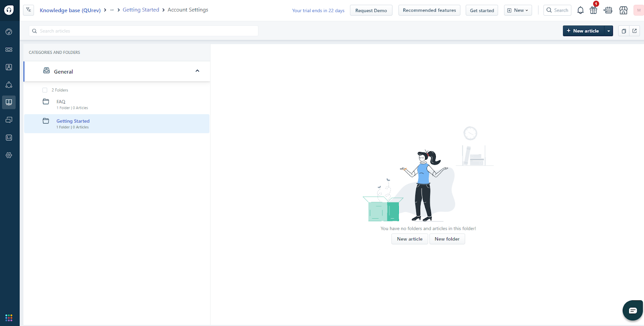Click the Search articles input field
The image size is (644, 326).
coord(145,31)
